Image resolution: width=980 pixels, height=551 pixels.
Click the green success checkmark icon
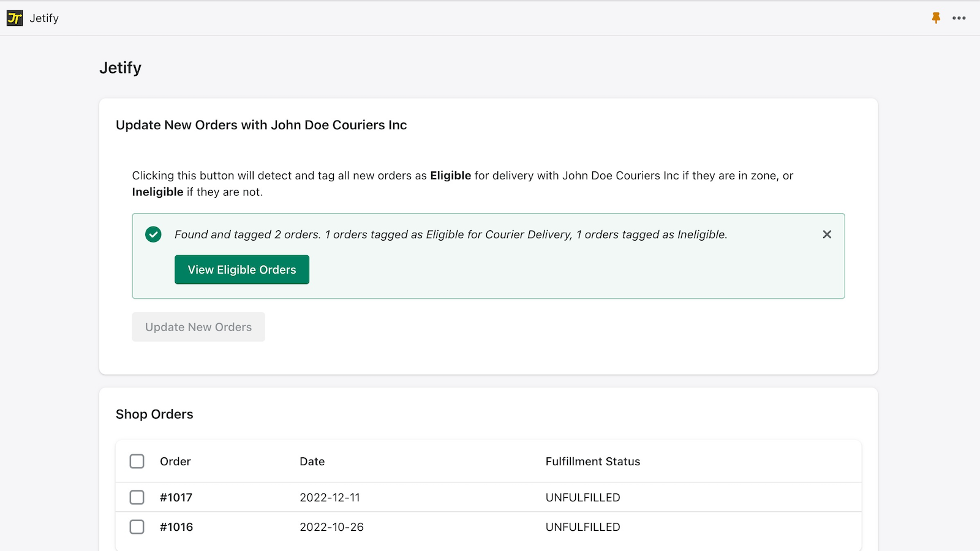coord(153,234)
